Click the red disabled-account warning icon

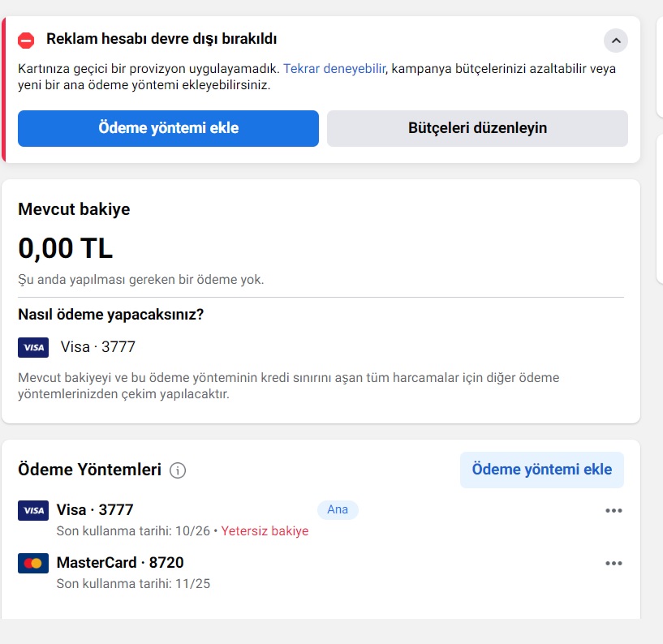pos(26,41)
